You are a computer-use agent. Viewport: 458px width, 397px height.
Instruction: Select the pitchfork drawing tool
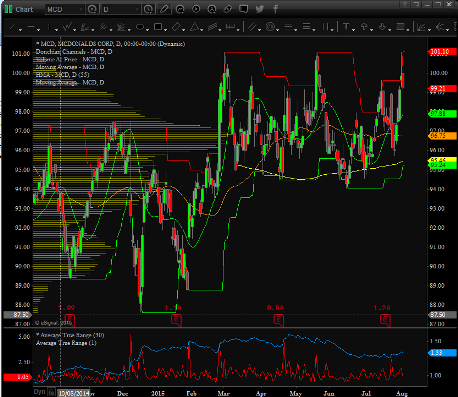point(104,27)
